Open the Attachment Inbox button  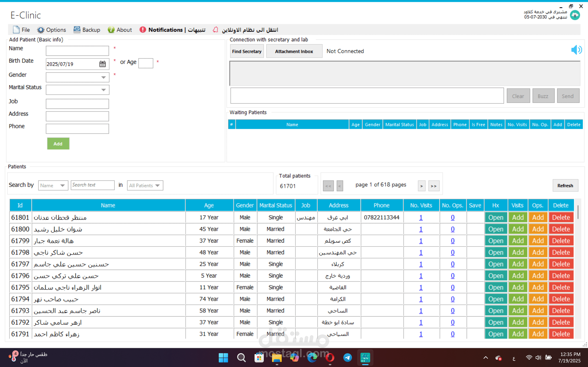[x=294, y=51]
